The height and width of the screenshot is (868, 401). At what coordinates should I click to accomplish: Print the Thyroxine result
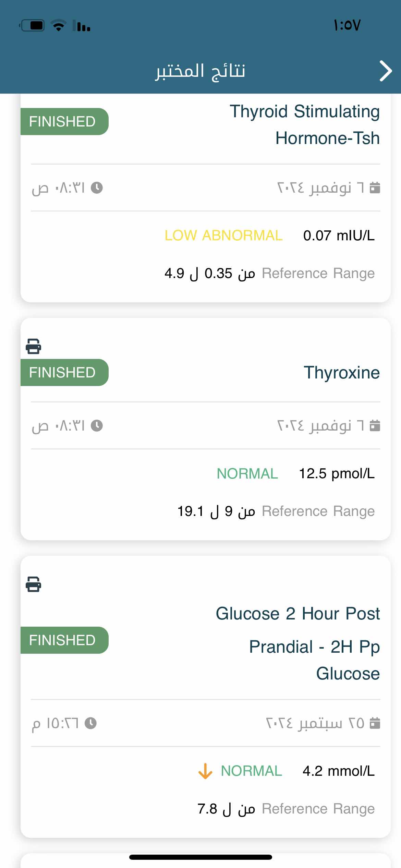click(x=34, y=346)
